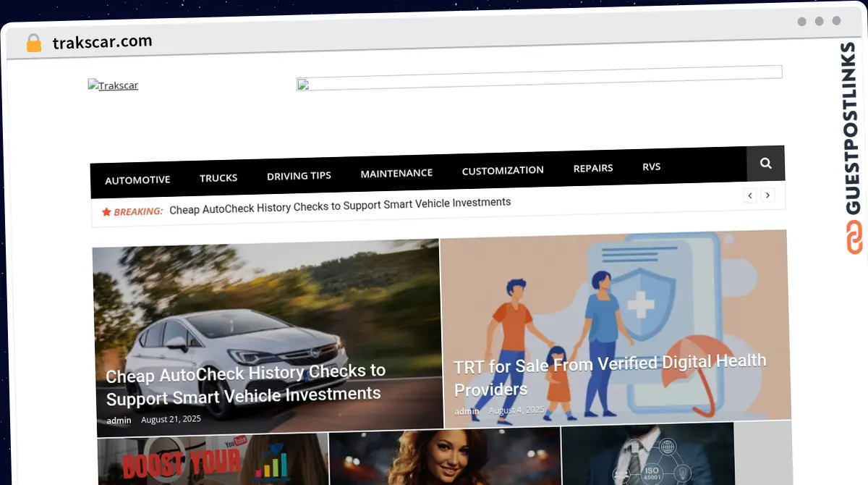This screenshot has width=868, height=485.
Task: Click the broken-image icon in the header banner
Action: click(303, 85)
